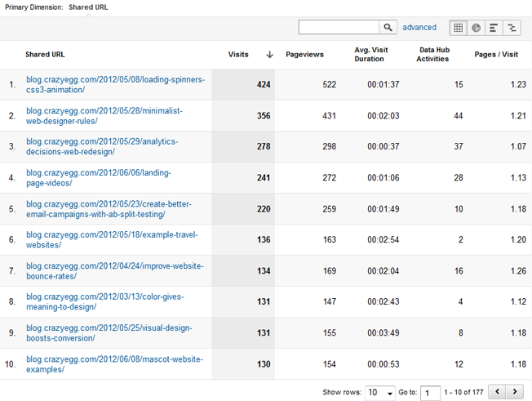The width and height of the screenshot is (532, 401).
Task: Open the improve-website-bounce-rates URL
Action: click(x=115, y=271)
